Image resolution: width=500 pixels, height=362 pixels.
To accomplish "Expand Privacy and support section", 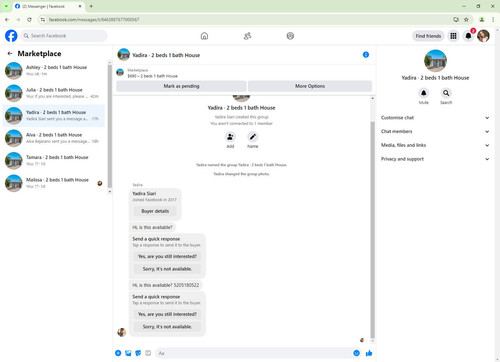I will click(x=435, y=159).
